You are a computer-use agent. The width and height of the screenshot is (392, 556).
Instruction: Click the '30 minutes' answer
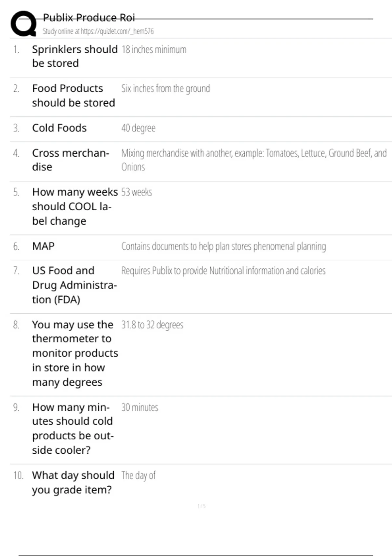tap(140, 407)
